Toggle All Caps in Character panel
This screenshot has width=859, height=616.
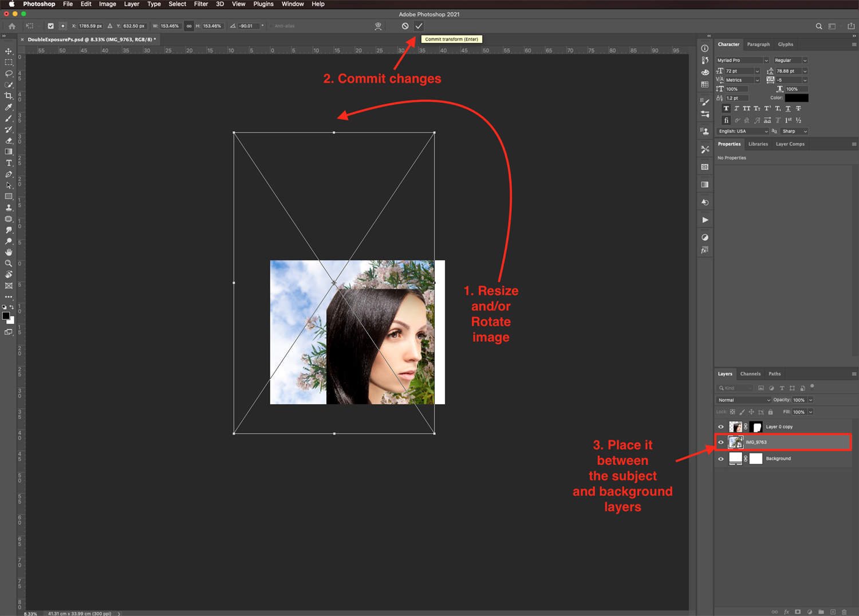coord(747,108)
